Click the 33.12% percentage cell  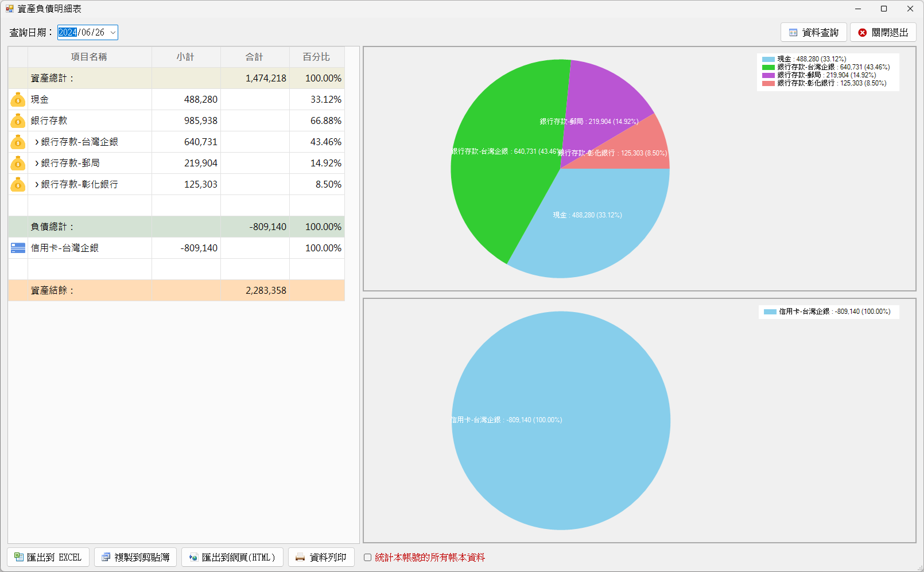tap(317, 99)
